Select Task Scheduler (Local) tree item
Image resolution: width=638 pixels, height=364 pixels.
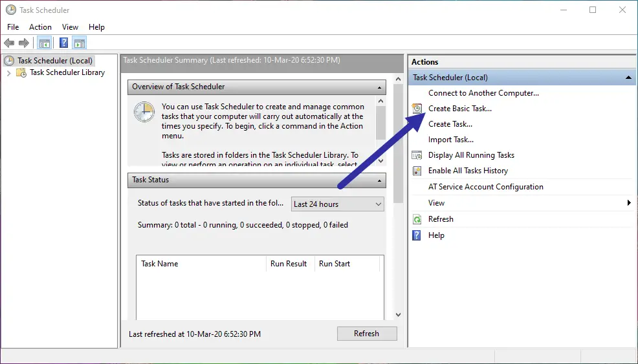tap(55, 61)
